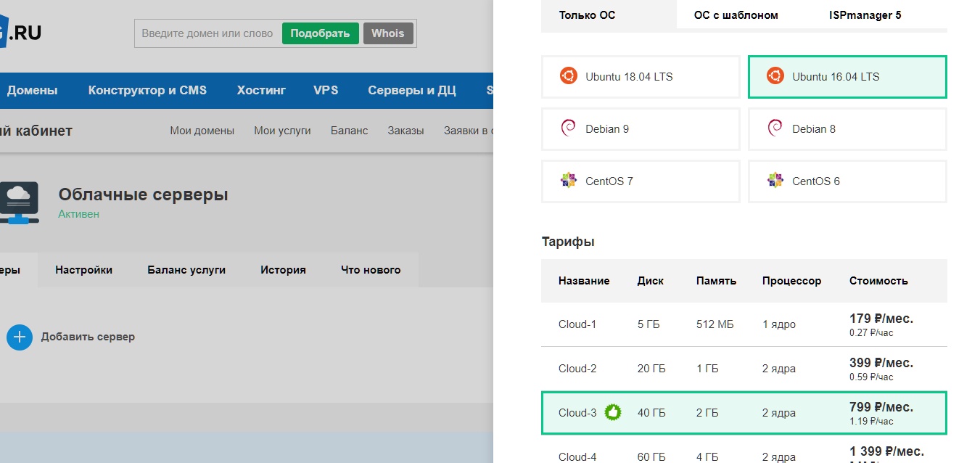The width and height of the screenshot is (980, 463).
Task: Click the Процессор column header
Action: [791, 281]
